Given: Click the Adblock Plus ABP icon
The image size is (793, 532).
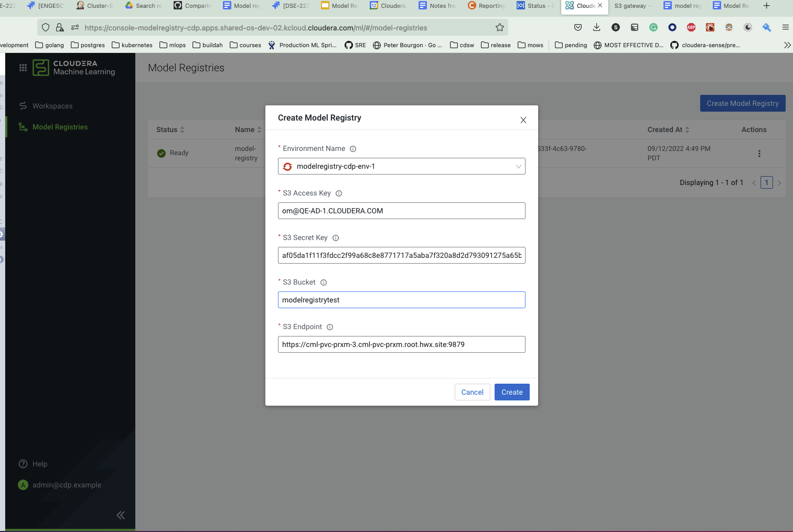Looking at the screenshot, I should pos(691,28).
